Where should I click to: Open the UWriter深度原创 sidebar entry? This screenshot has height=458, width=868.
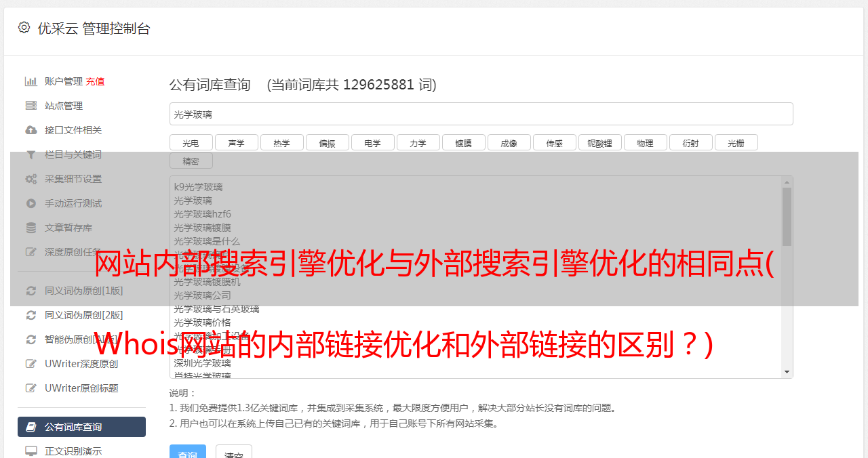[x=81, y=364]
